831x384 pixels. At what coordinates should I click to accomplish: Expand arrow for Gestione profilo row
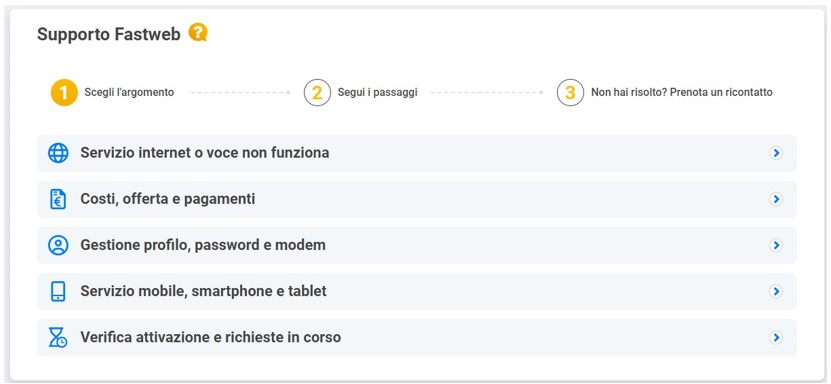tap(776, 245)
